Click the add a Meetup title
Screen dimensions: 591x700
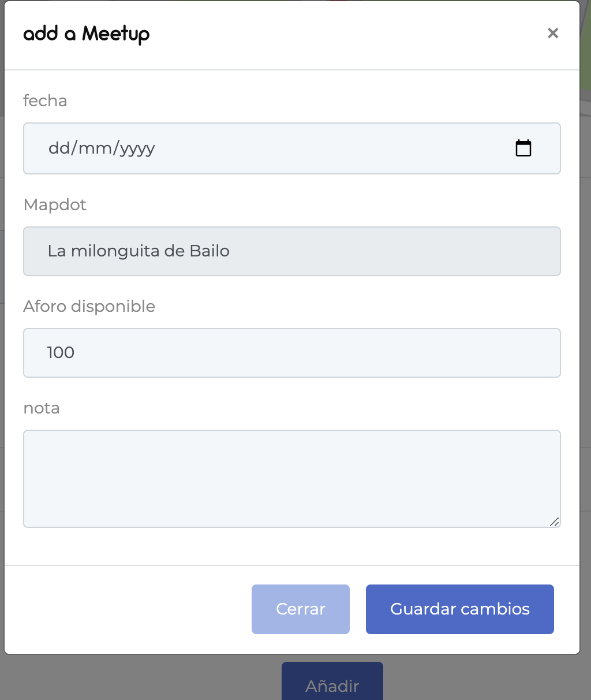click(87, 33)
